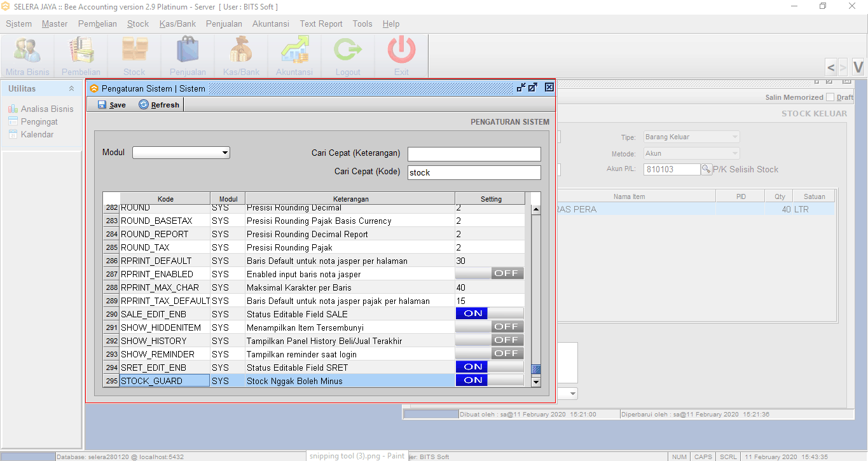Screen dimensions: 868x461
Task: Click the Pembelian toolbar icon
Action: tap(81, 51)
